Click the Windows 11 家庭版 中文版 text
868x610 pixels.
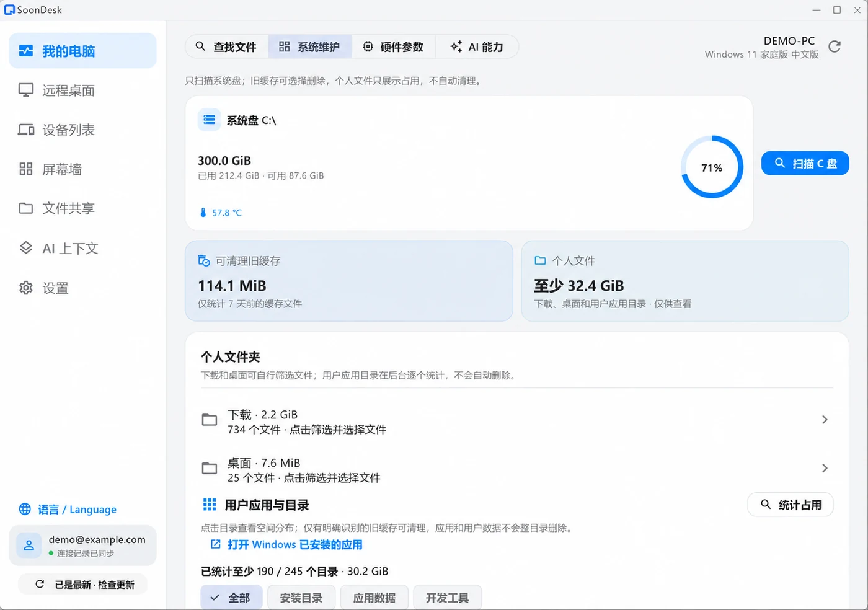click(761, 55)
